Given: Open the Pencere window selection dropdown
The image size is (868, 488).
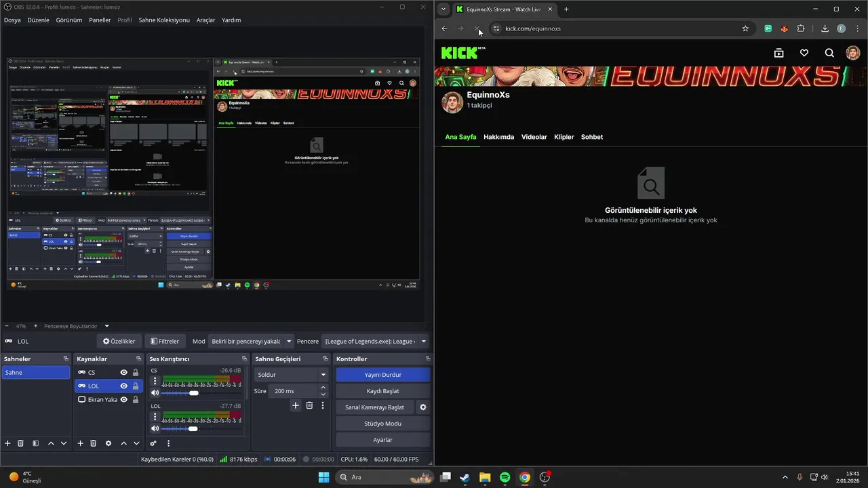Looking at the screenshot, I should (x=376, y=342).
